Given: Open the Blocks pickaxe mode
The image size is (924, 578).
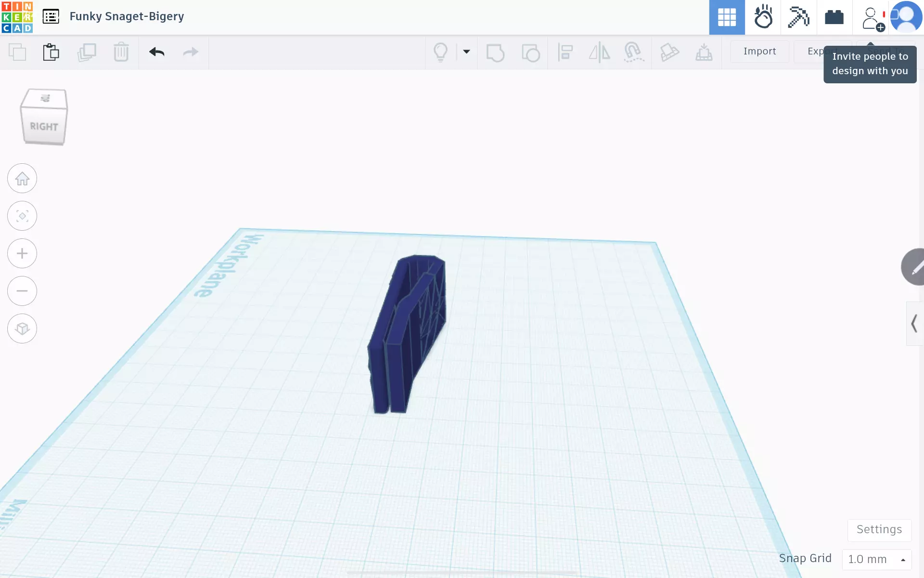Looking at the screenshot, I should coord(798,17).
